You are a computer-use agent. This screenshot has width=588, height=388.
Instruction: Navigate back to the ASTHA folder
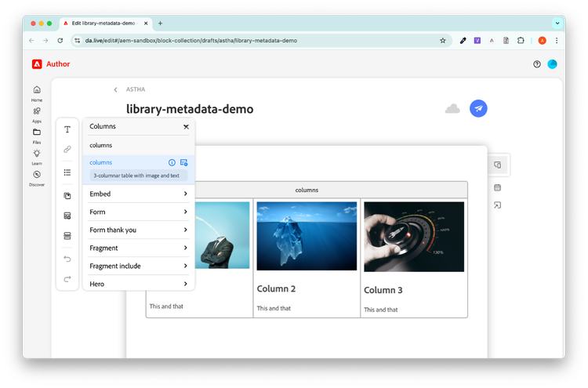(x=116, y=89)
